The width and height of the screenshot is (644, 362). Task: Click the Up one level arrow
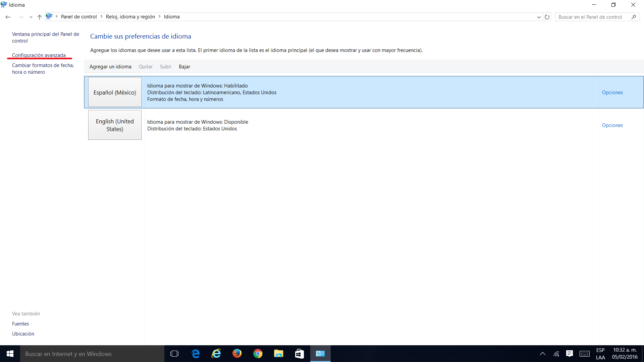[40, 17]
